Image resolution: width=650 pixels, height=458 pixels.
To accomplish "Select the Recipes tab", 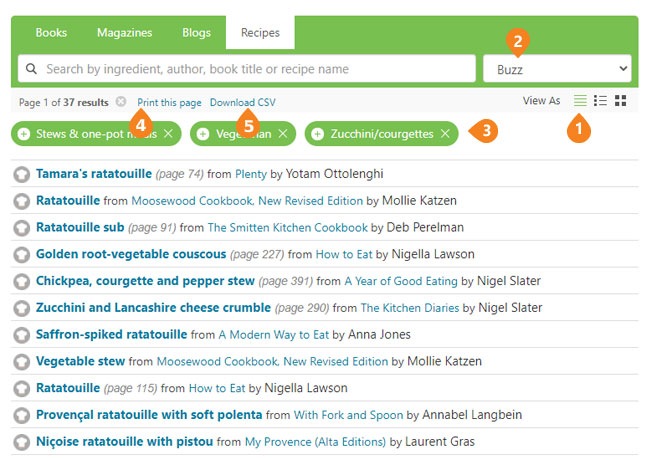I will [x=260, y=33].
